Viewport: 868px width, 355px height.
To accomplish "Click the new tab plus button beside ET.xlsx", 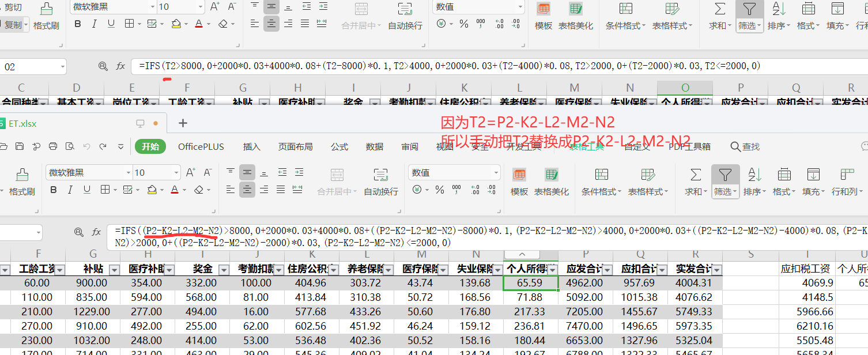I will click(183, 123).
